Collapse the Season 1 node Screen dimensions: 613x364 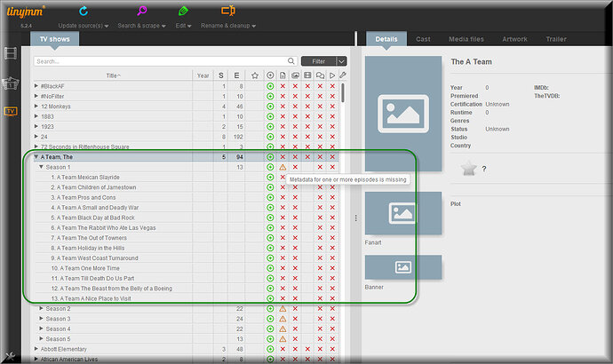pyautogui.click(x=41, y=167)
